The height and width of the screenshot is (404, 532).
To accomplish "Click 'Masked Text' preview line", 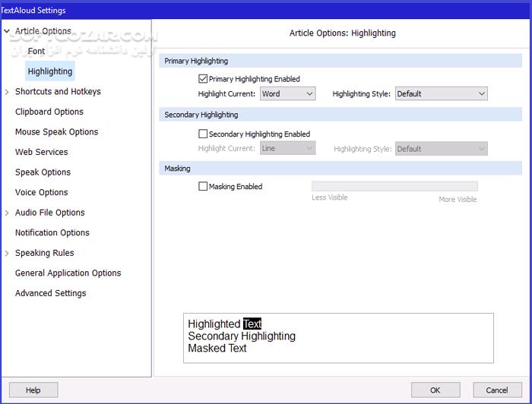I will pyautogui.click(x=217, y=349).
